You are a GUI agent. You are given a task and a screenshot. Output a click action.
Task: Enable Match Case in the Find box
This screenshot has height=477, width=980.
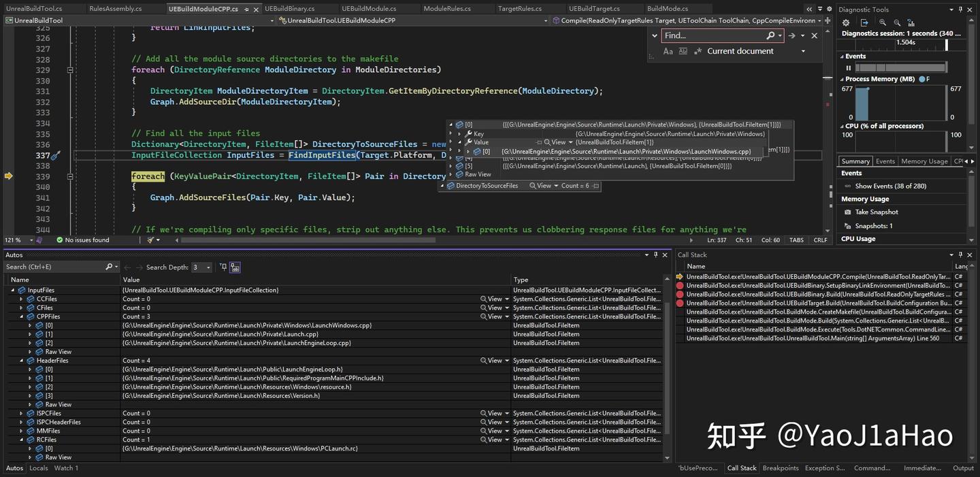pyautogui.click(x=670, y=51)
